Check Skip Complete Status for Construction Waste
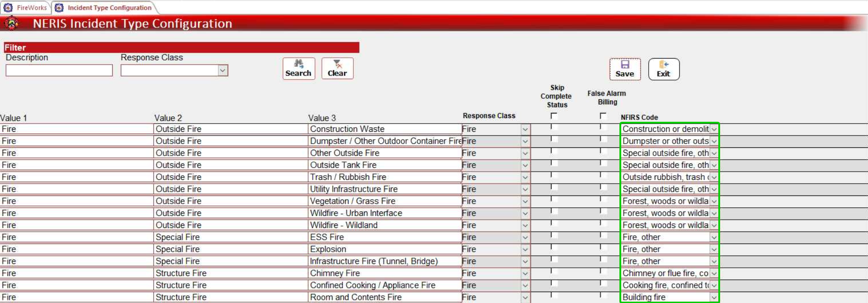The width and height of the screenshot is (868, 303). pos(554,127)
